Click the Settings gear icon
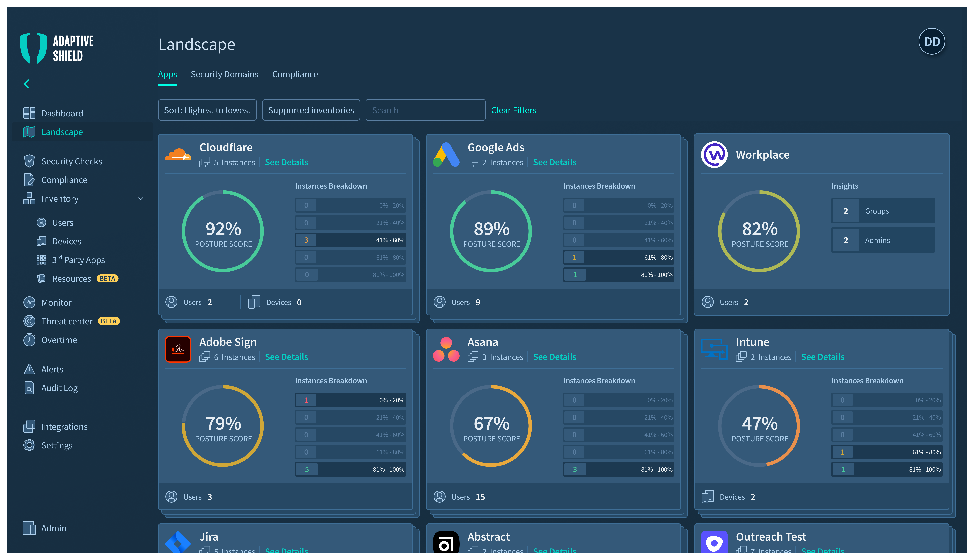 point(29,445)
